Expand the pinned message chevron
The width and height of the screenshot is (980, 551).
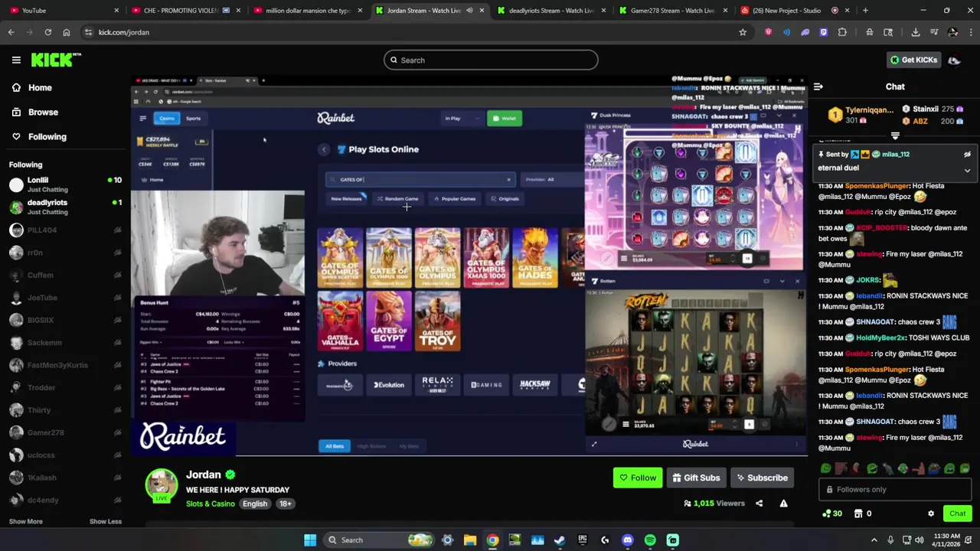coord(967,171)
